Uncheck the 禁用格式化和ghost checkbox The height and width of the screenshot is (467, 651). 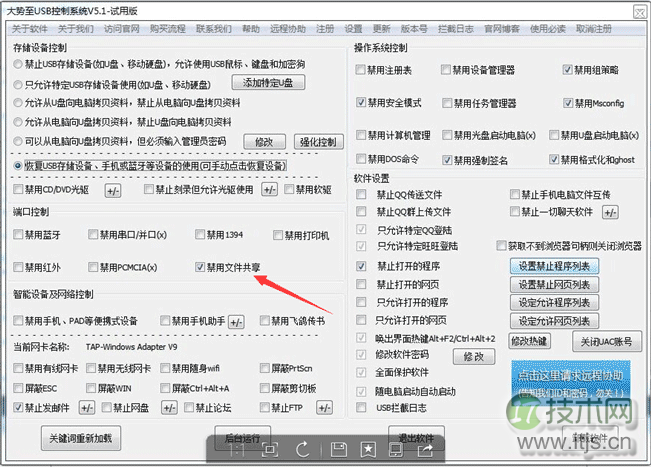[x=554, y=159]
